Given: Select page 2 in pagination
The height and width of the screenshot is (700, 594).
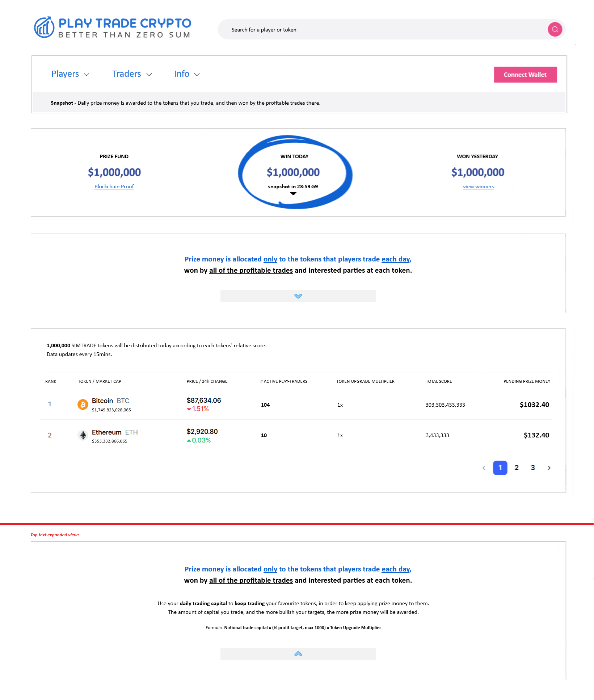Looking at the screenshot, I should (517, 468).
